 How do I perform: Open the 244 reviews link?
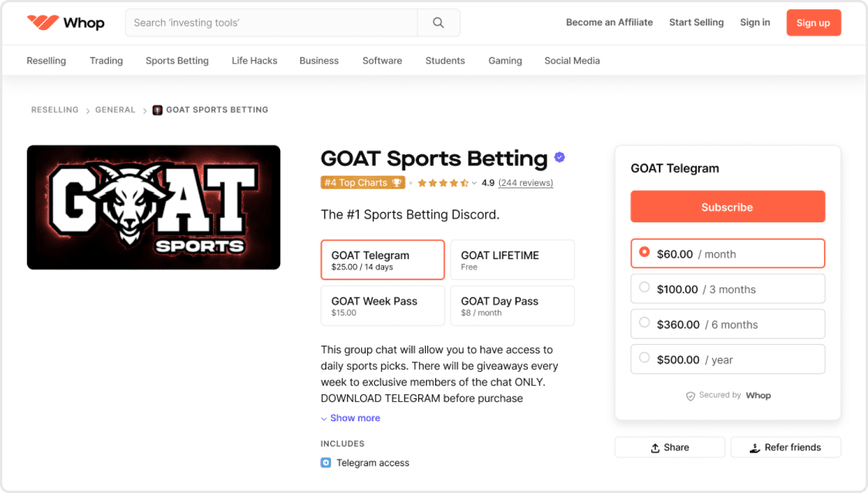[525, 183]
